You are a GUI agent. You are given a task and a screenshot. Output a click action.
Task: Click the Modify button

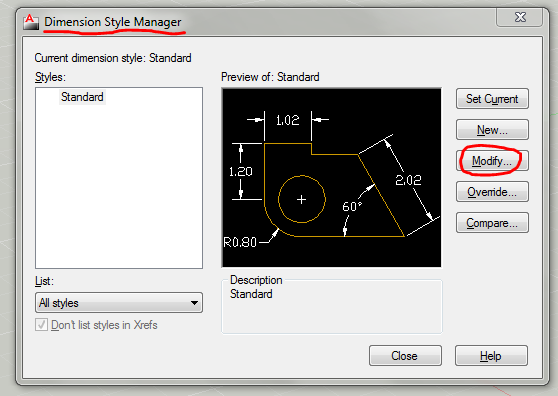pos(492,161)
